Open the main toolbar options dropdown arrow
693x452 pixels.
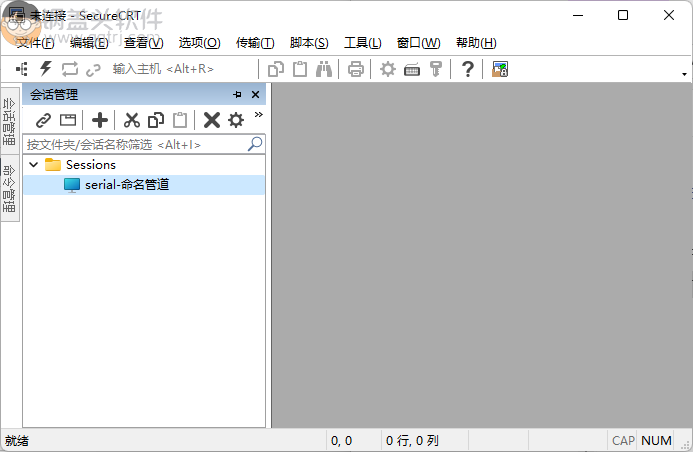click(x=684, y=74)
